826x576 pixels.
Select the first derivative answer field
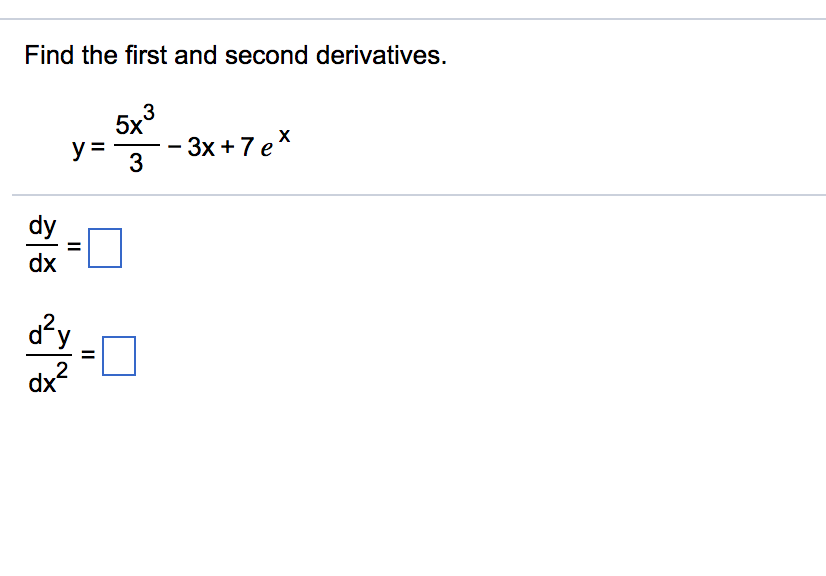point(105,249)
